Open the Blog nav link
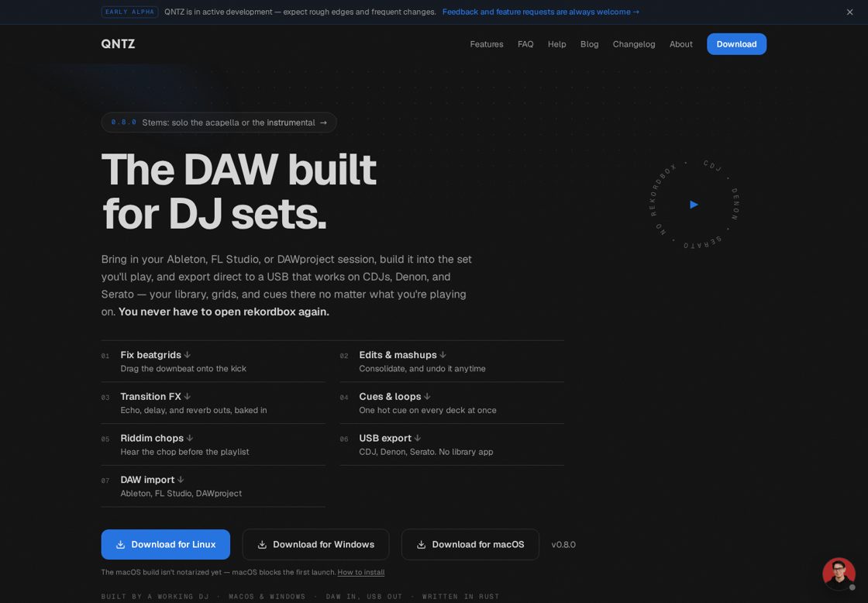Screen dimensions: 868x603 590,44
